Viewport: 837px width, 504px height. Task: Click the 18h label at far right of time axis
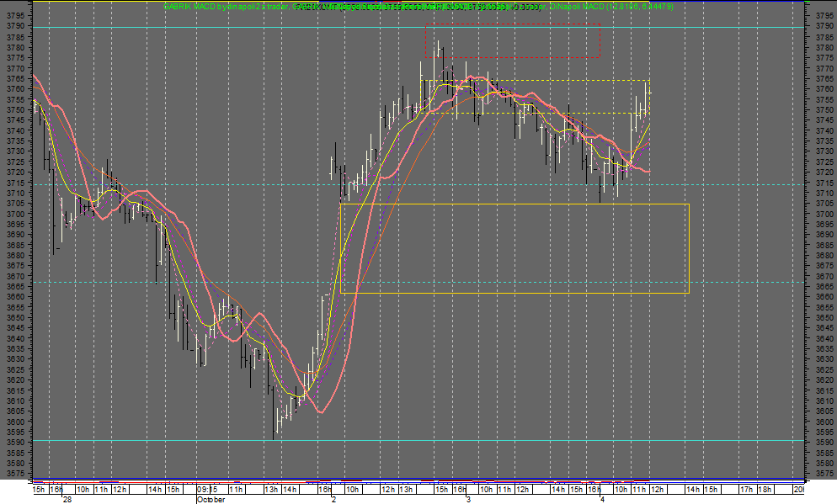point(764,489)
